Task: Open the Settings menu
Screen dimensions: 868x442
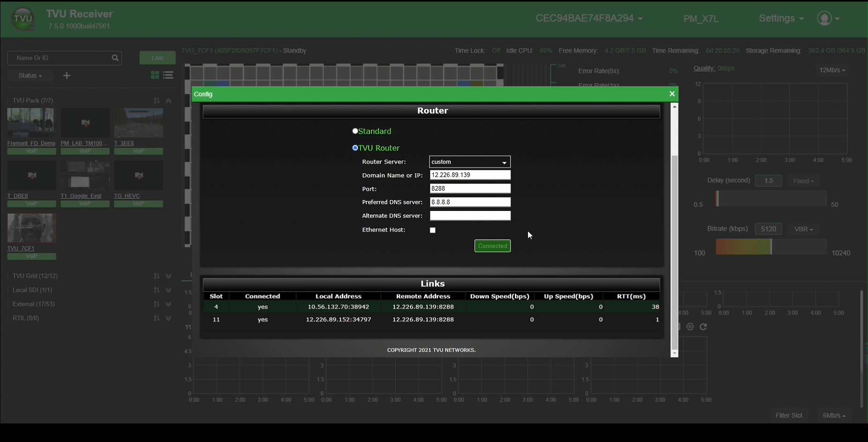Action: coord(781,18)
